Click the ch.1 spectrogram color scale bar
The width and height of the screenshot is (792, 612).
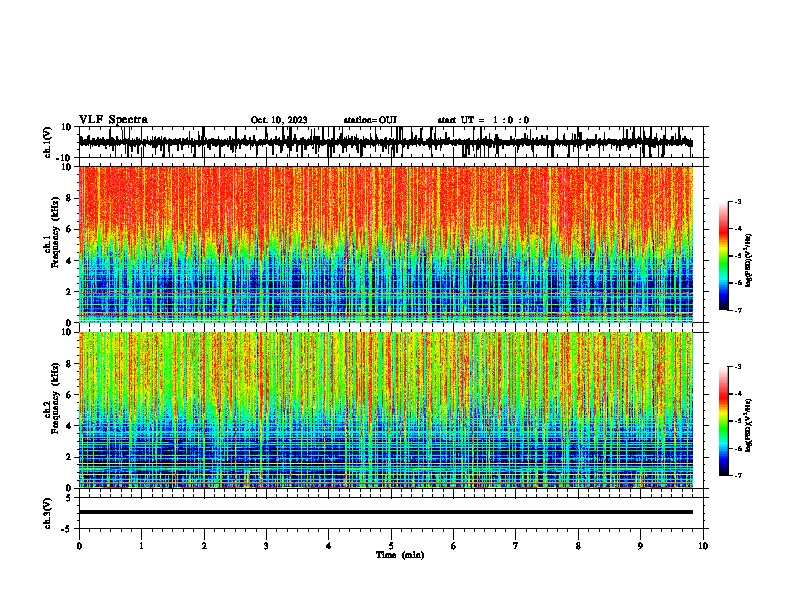click(x=724, y=256)
